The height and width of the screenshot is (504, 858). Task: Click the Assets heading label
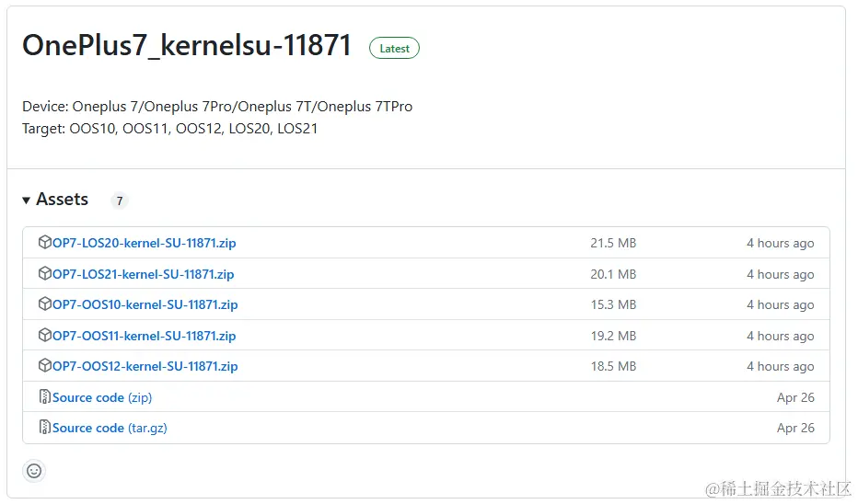tap(63, 200)
